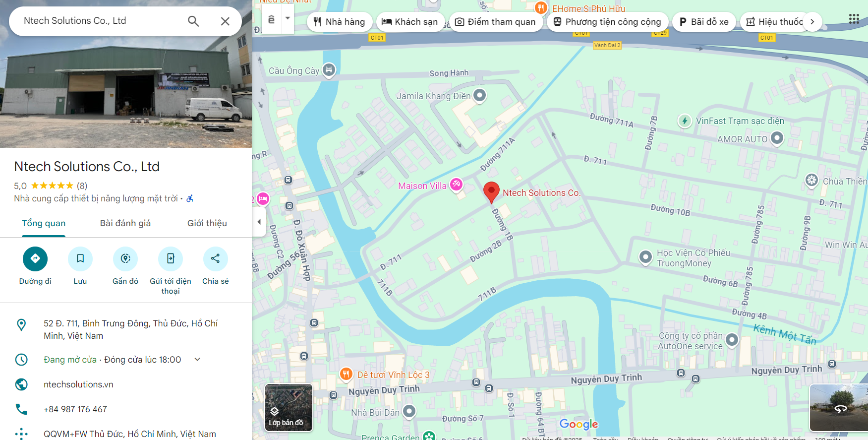This screenshot has height=440, width=868.
Task: Select the Nhà hàng filter chip
Action: tap(340, 22)
